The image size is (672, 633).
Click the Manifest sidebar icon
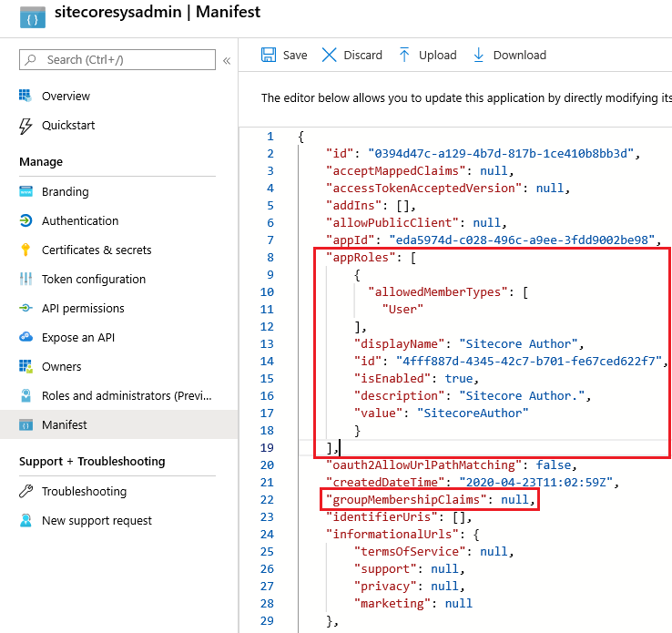(x=25, y=424)
